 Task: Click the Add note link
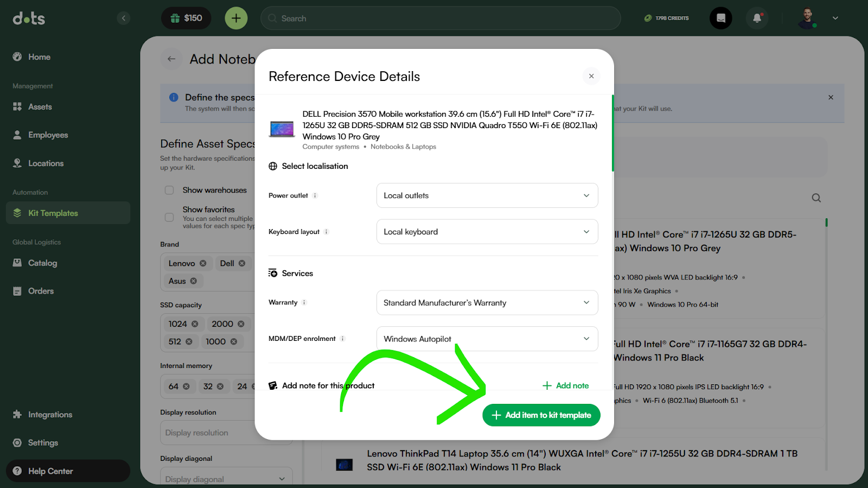pyautogui.click(x=565, y=385)
